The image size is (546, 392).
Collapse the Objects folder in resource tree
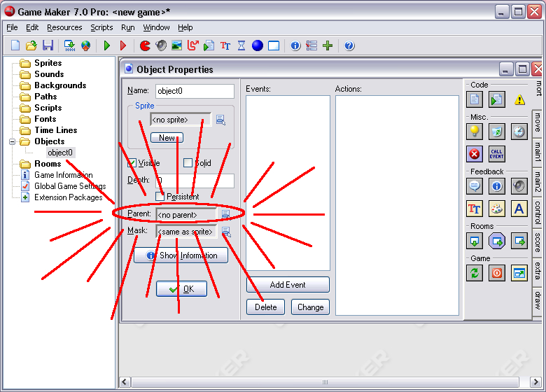[x=13, y=141]
